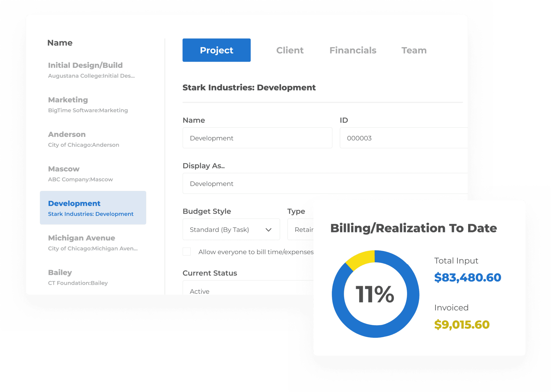Click the Name column header
This screenshot has width=551, height=392.
[x=60, y=42]
